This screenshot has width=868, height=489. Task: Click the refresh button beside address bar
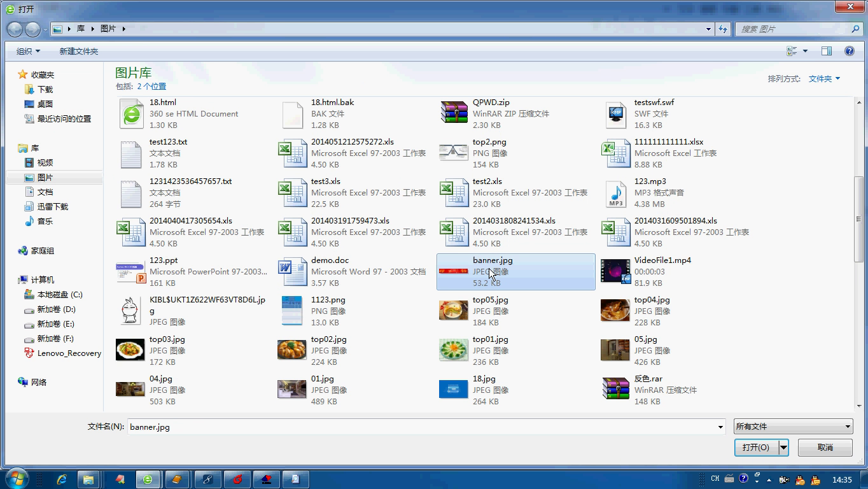723,29
